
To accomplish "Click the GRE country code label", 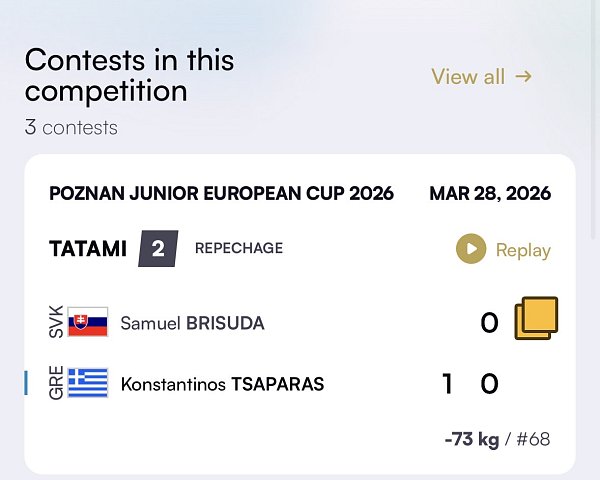I will click(x=56, y=383).
